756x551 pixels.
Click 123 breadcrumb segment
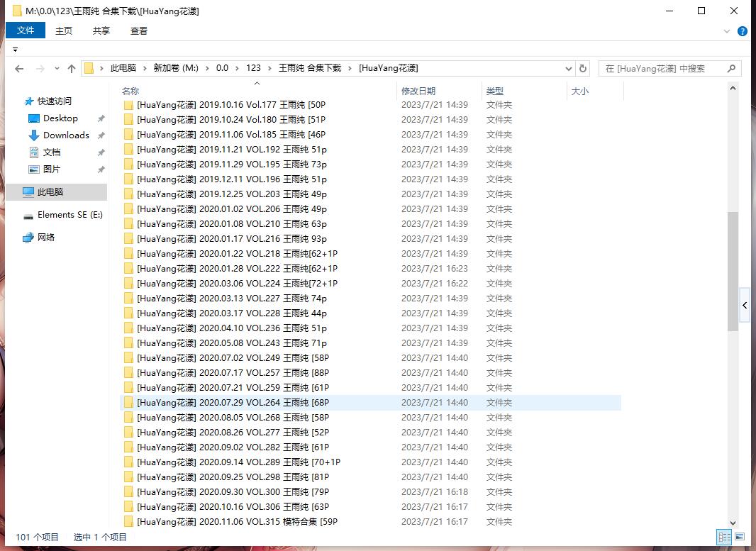click(254, 68)
